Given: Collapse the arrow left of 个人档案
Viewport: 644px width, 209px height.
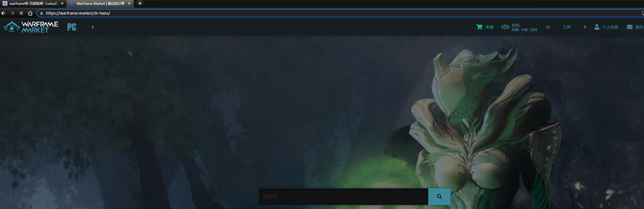Looking at the screenshot, I should (x=585, y=27).
